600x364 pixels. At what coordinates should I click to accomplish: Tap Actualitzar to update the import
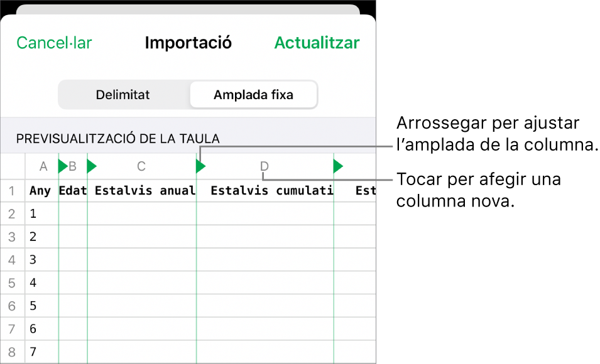click(317, 43)
